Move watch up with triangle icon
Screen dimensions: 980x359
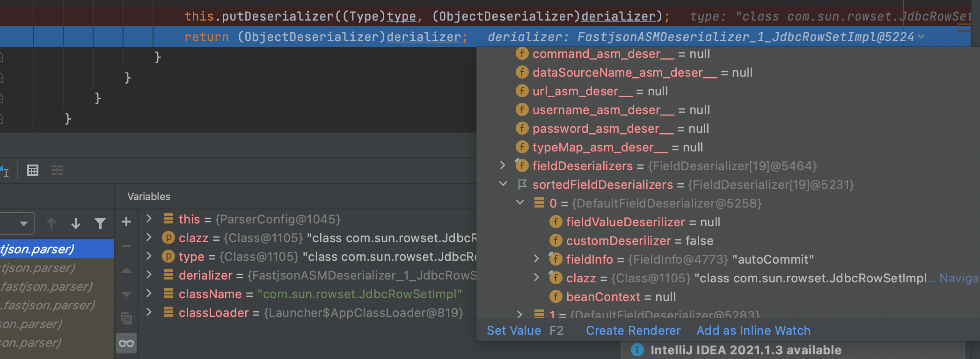[126, 270]
